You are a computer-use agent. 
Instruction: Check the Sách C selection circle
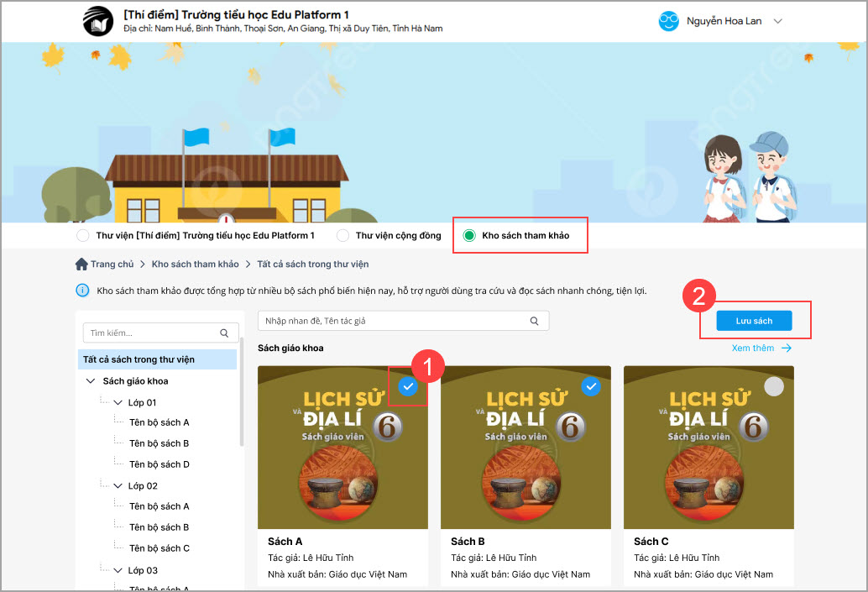pos(774,386)
